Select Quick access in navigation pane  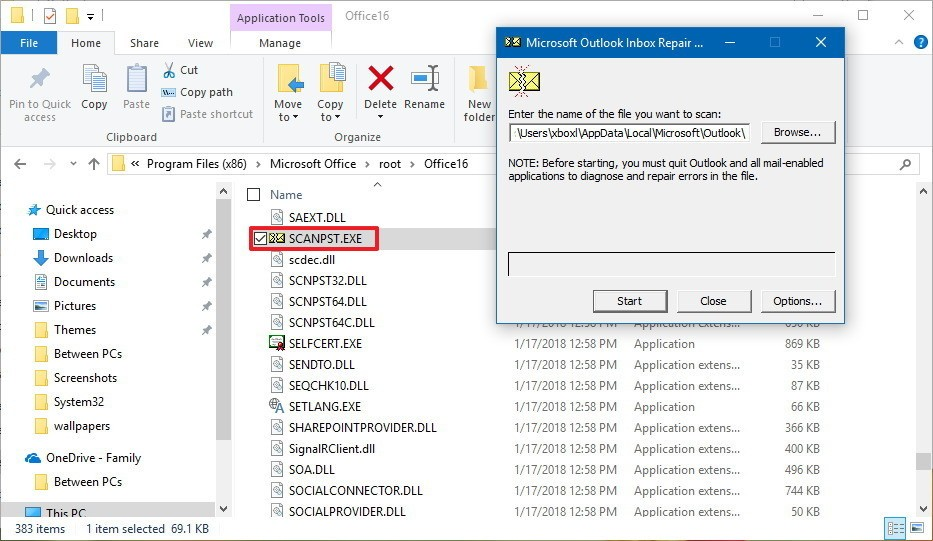point(80,209)
